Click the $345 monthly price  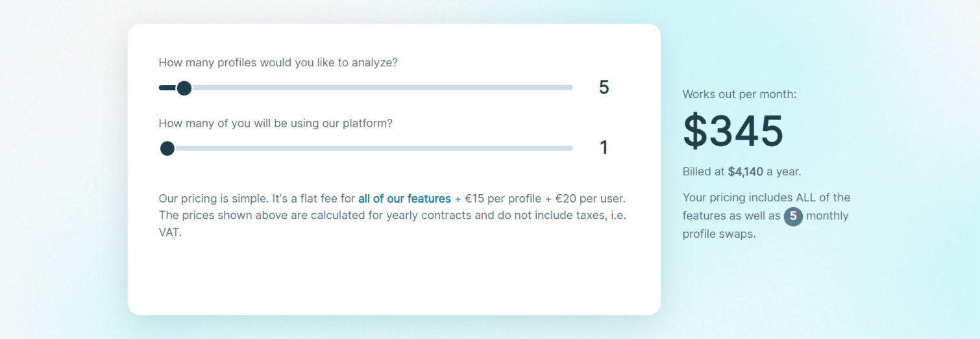coord(733,131)
